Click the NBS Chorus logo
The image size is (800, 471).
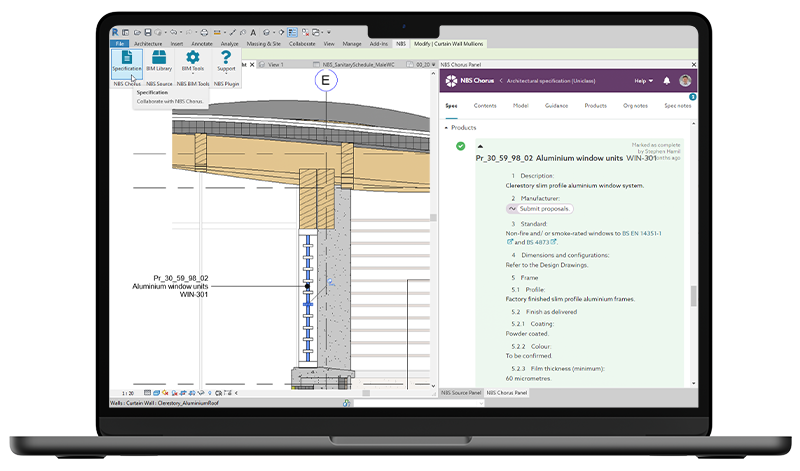[x=469, y=81]
